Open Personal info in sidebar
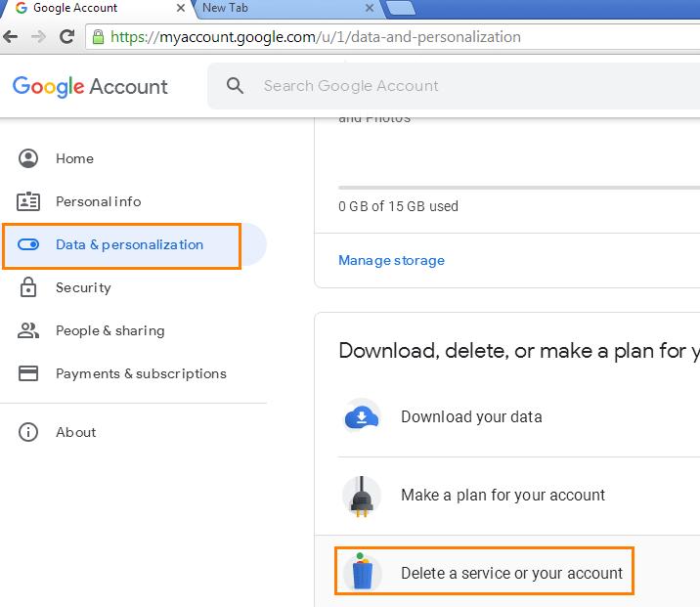 [x=133, y=201]
